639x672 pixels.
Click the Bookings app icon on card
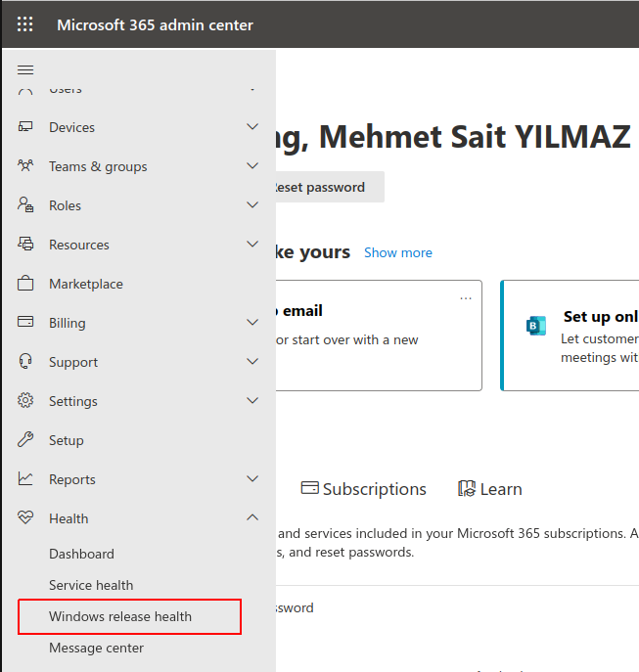[536, 326]
